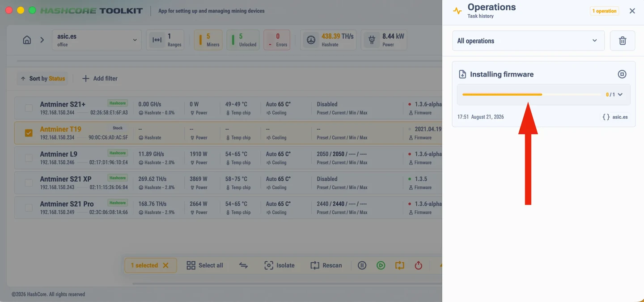Screen dimensions: 644x302
Task: Check the Antminer S21+ checkbox
Action: [x=29, y=108]
